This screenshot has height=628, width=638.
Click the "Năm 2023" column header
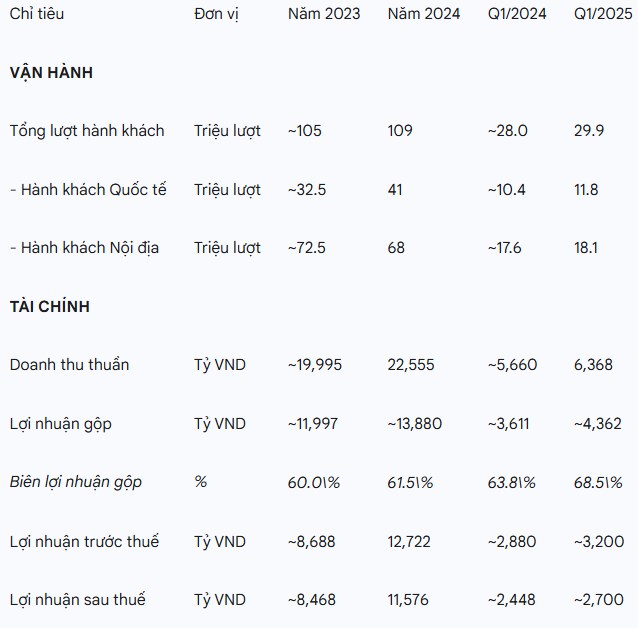324,15
